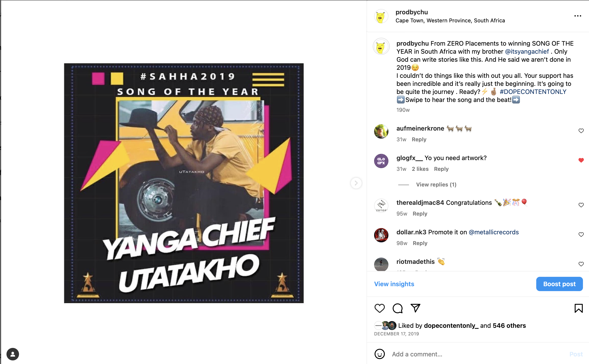Screen dimensions: 589x364
Task: Reply to therealdjmac84's comment
Action: pos(420,214)
